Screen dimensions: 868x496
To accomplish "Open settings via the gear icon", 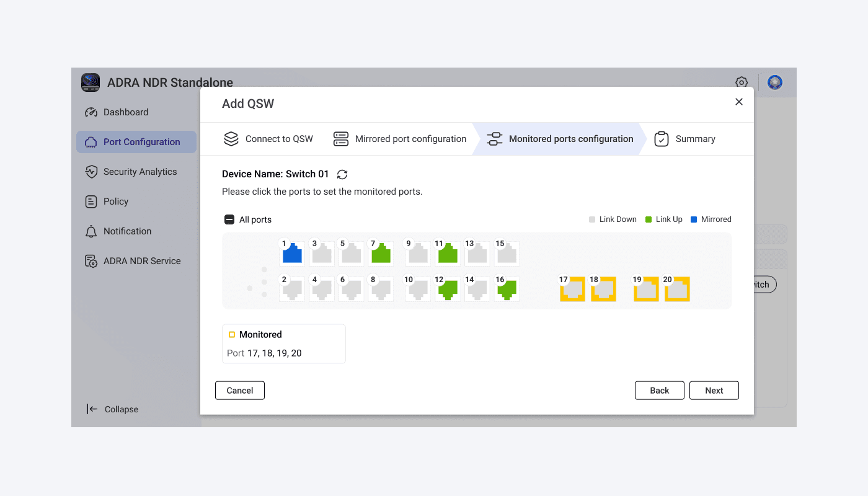I will coord(742,82).
